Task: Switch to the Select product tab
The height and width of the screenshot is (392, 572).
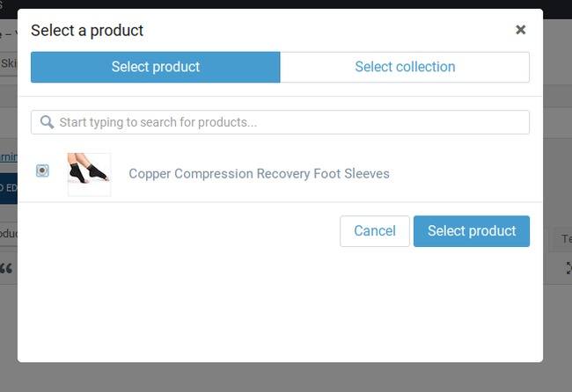Action: [156, 67]
